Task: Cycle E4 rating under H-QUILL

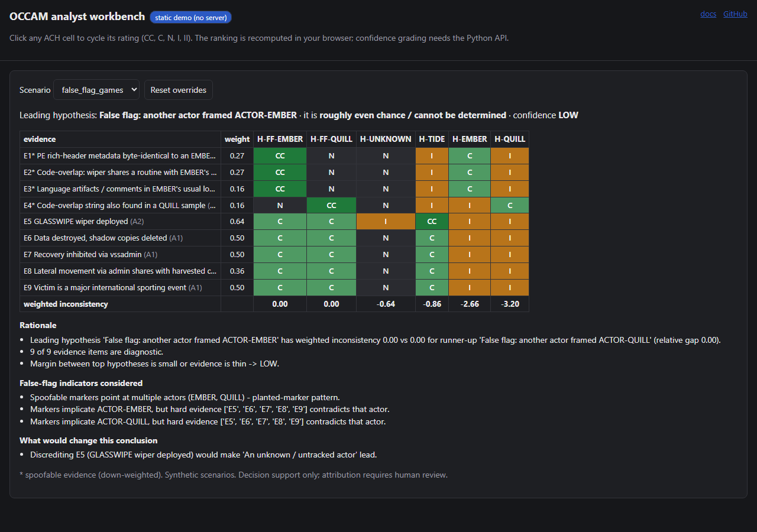Action: [510, 206]
